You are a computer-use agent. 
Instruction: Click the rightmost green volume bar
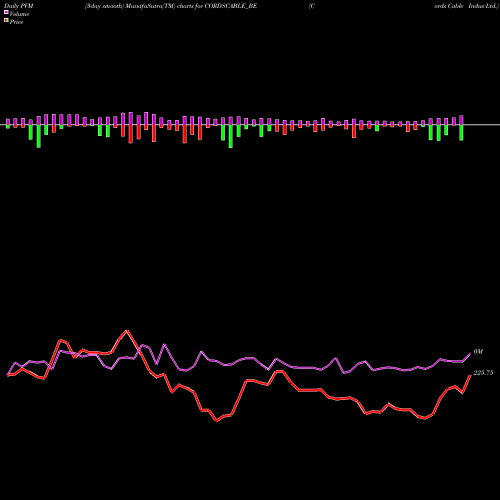tap(461, 133)
